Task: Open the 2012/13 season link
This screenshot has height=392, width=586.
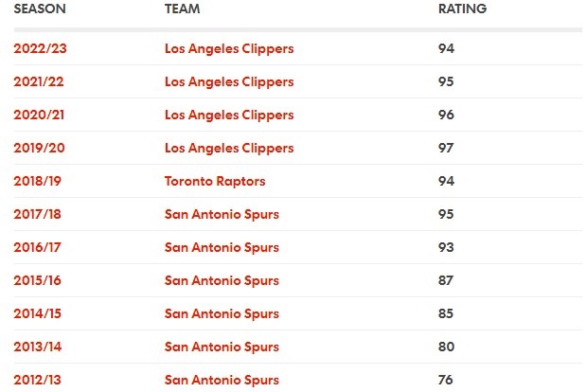Action: [37, 380]
